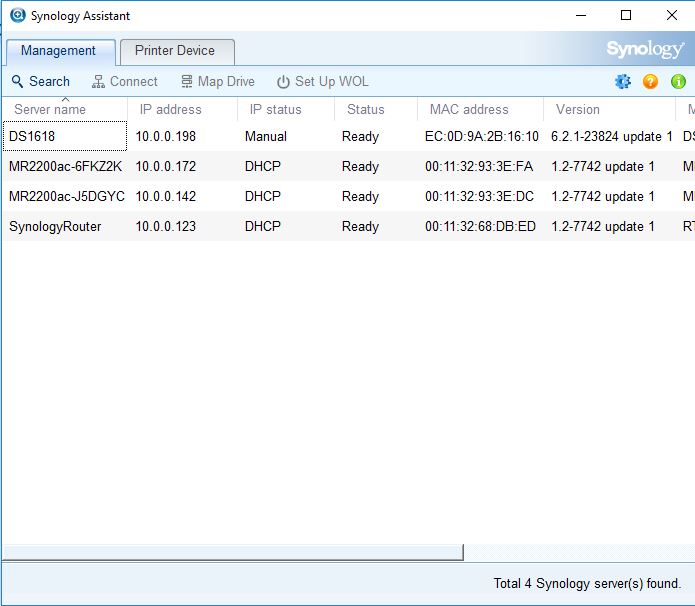This screenshot has width=695, height=606.
Task: Show the green info icon's About
Action: 678,82
